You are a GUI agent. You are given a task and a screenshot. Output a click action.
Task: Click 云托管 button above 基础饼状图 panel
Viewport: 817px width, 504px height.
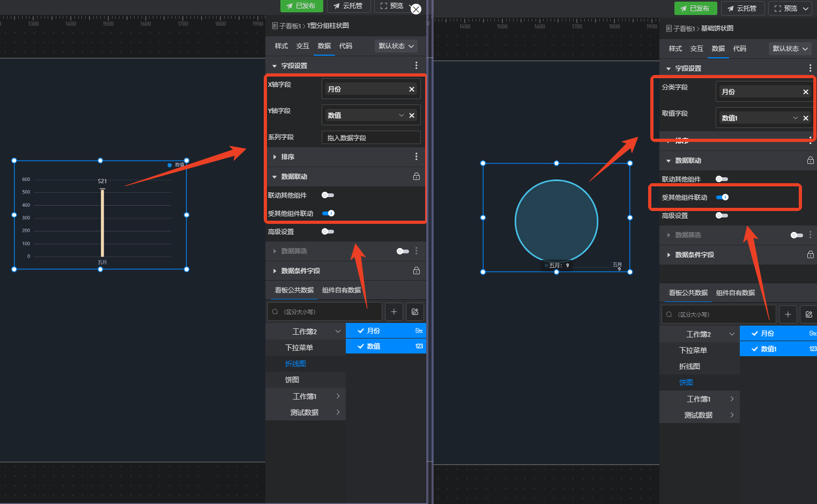tap(742, 9)
